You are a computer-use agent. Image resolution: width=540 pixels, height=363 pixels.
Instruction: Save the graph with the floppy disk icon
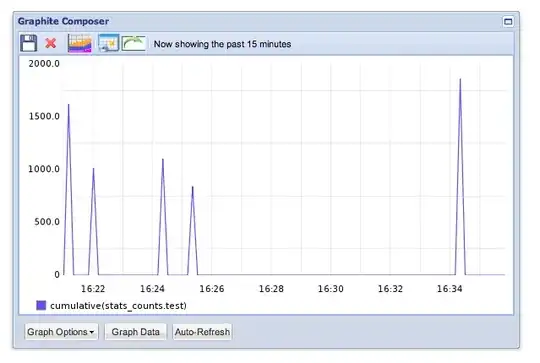tap(28, 43)
